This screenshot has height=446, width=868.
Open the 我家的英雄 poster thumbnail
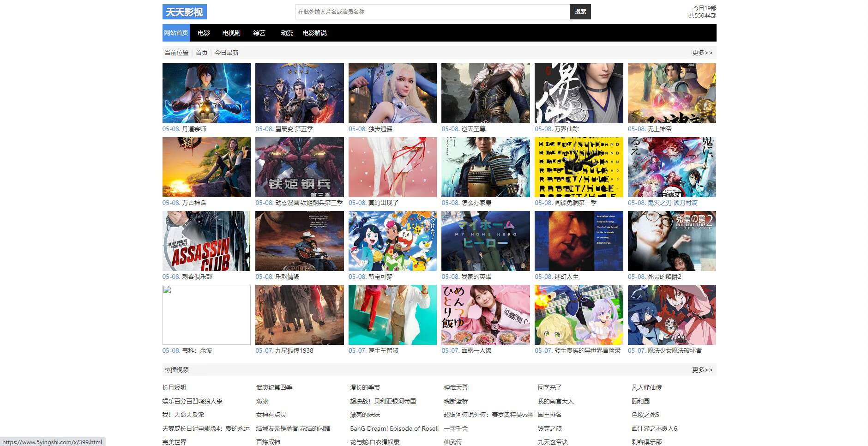coord(486,241)
